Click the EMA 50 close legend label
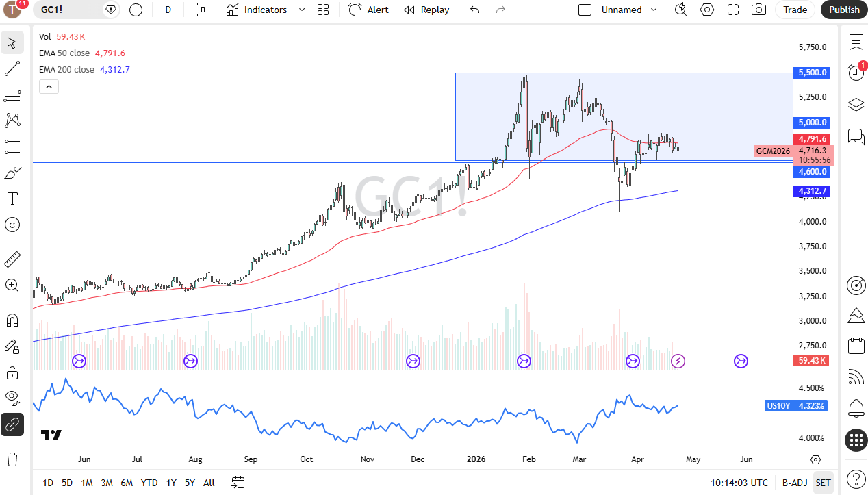Viewport: 868px width, 495px height. pos(64,53)
